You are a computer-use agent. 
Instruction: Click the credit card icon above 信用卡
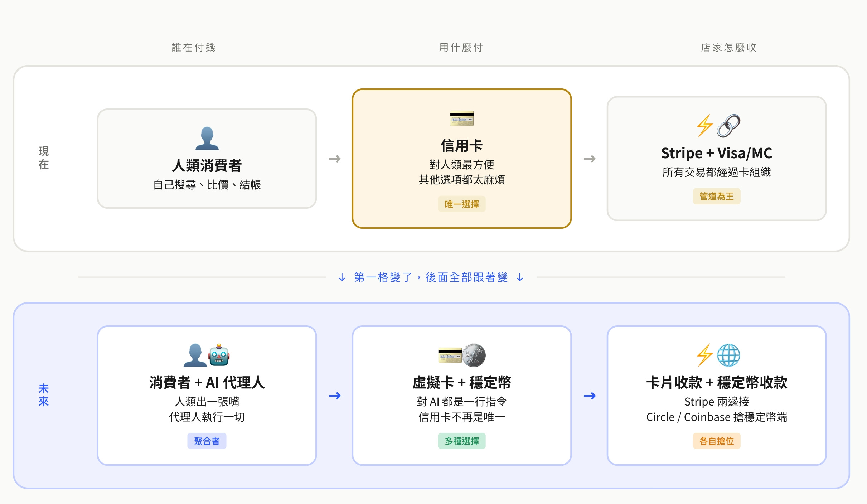tap(461, 118)
